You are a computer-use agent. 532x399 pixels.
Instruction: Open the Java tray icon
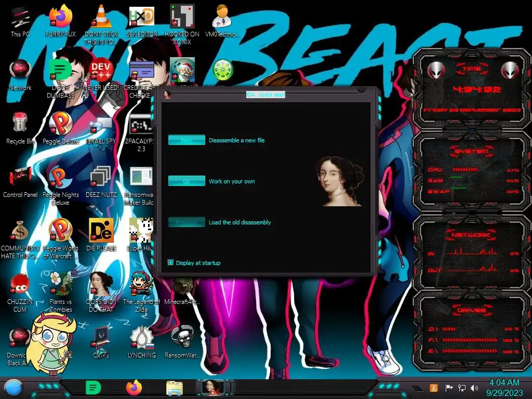[x=433, y=388]
